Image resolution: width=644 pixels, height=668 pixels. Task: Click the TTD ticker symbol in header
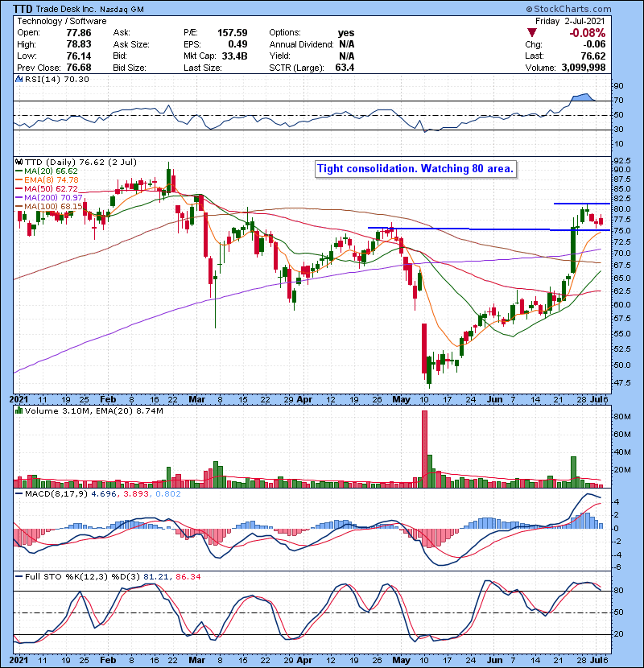[x=23, y=9]
